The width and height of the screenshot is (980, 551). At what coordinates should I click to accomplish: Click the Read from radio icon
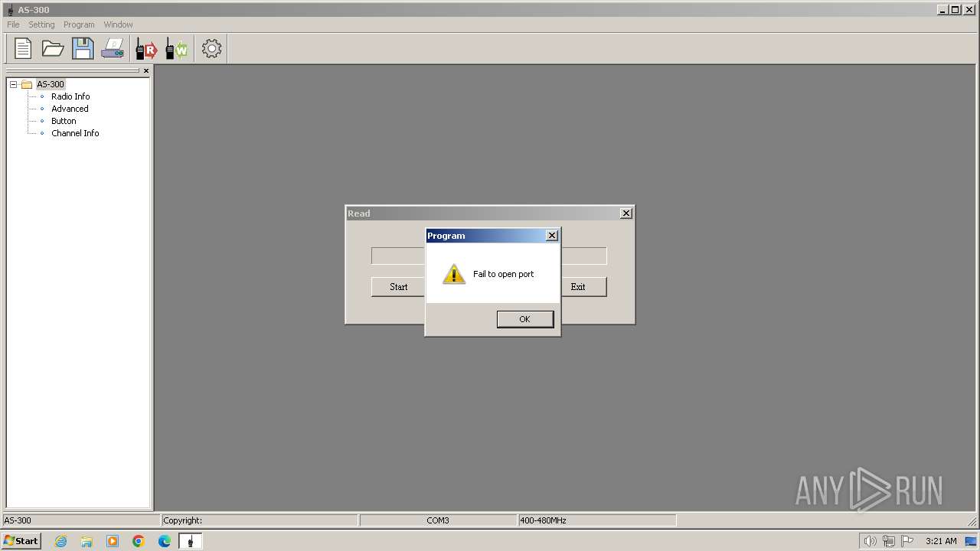click(146, 49)
